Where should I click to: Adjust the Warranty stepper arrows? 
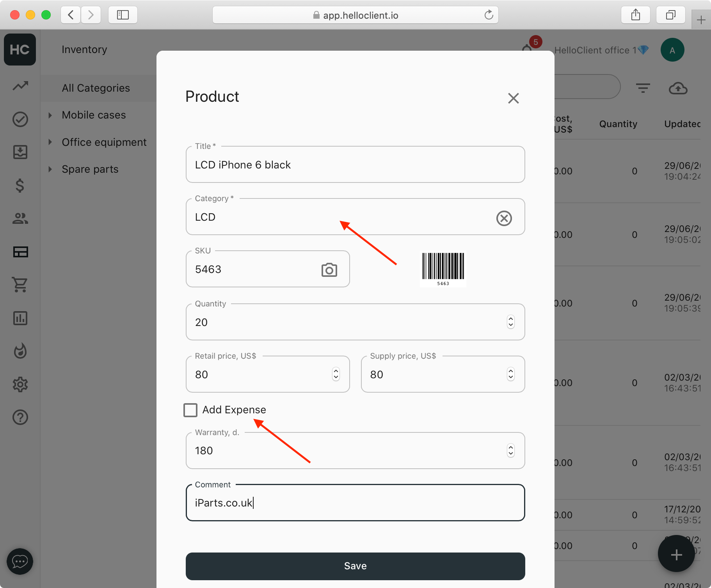point(511,451)
